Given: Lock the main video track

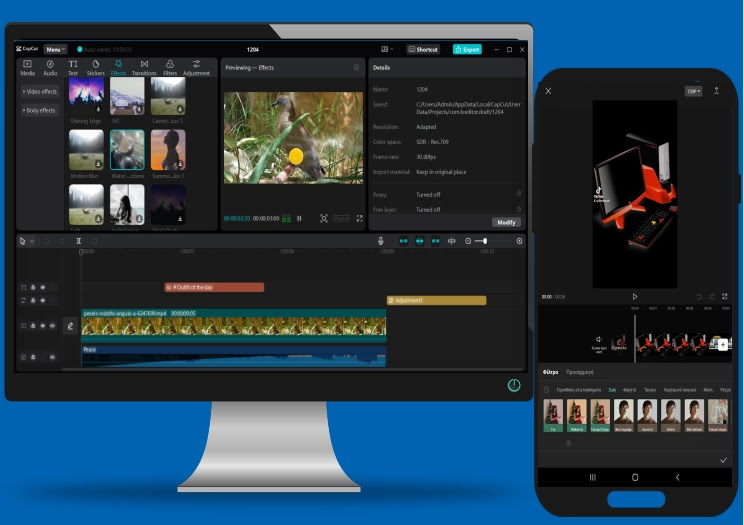Looking at the screenshot, I should pyautogui.click(x=33, y=326).
